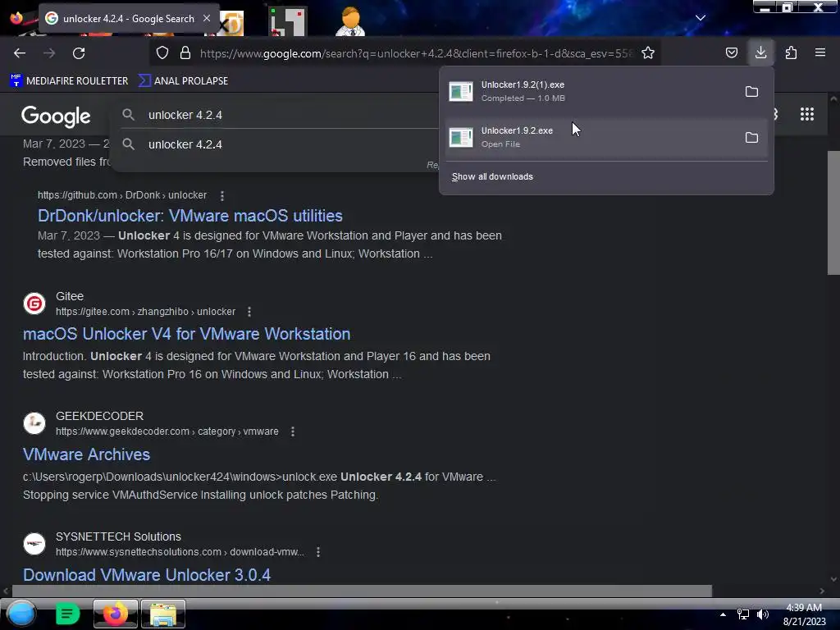Click the SYSNETTECH Solutions favicon
Screen dimensions: 840x630
[34, 544]
